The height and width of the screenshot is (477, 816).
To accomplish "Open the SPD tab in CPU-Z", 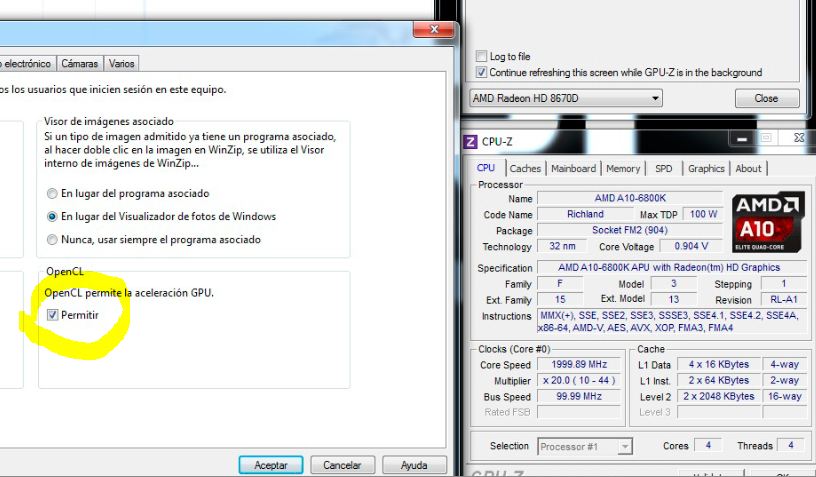I will coord(664,169).
